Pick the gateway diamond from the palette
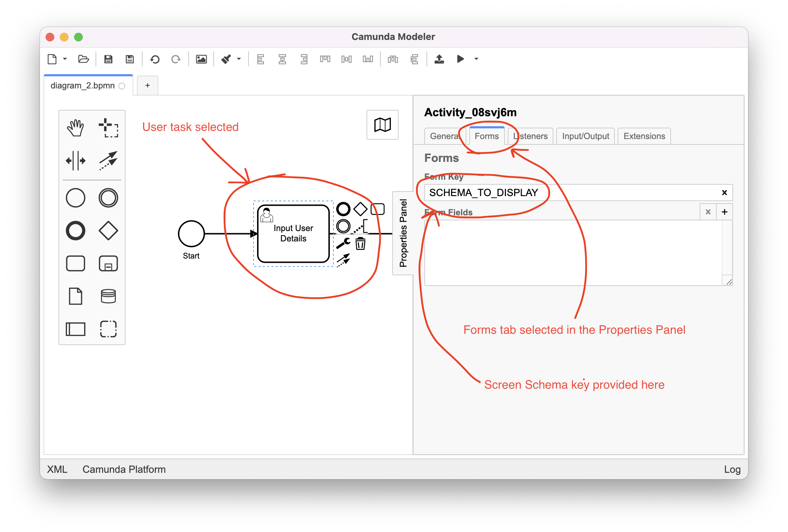This screenshot has width=788, height=532. [108, 231]
